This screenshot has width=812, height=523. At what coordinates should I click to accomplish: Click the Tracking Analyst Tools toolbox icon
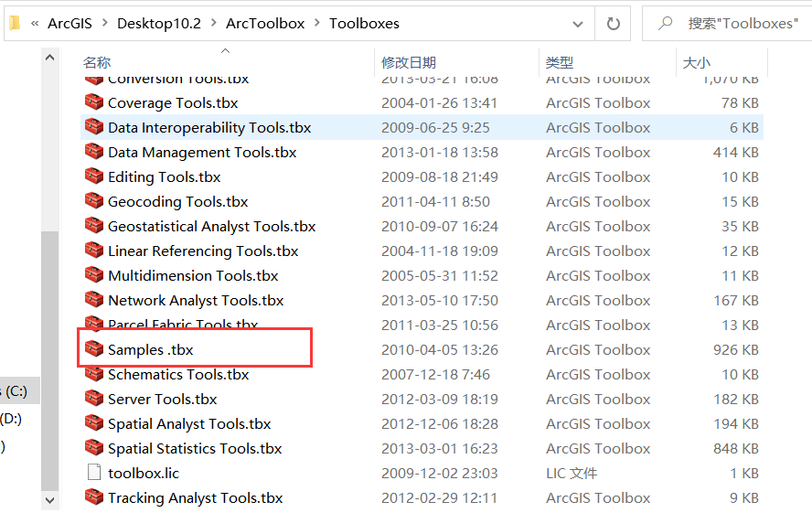(93, 497)
